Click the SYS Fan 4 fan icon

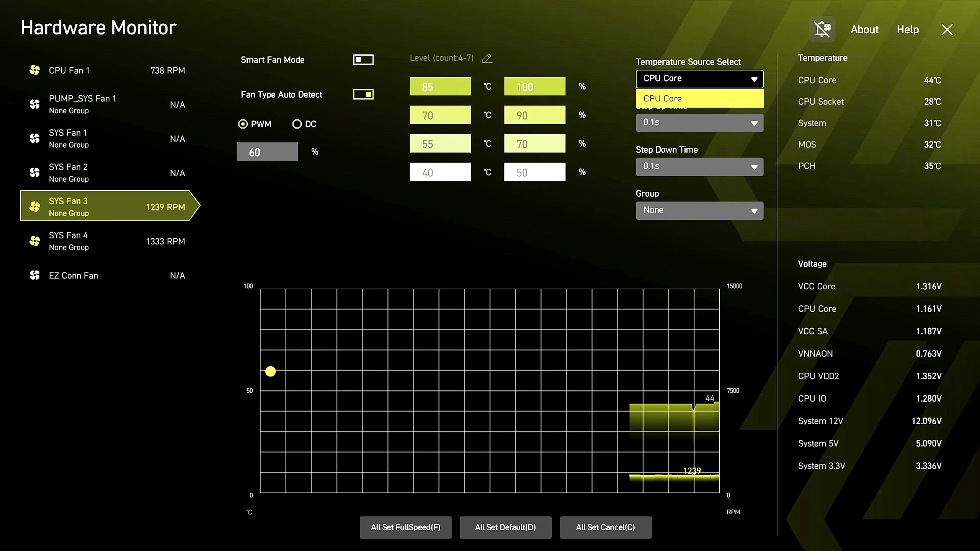(35, 241)
